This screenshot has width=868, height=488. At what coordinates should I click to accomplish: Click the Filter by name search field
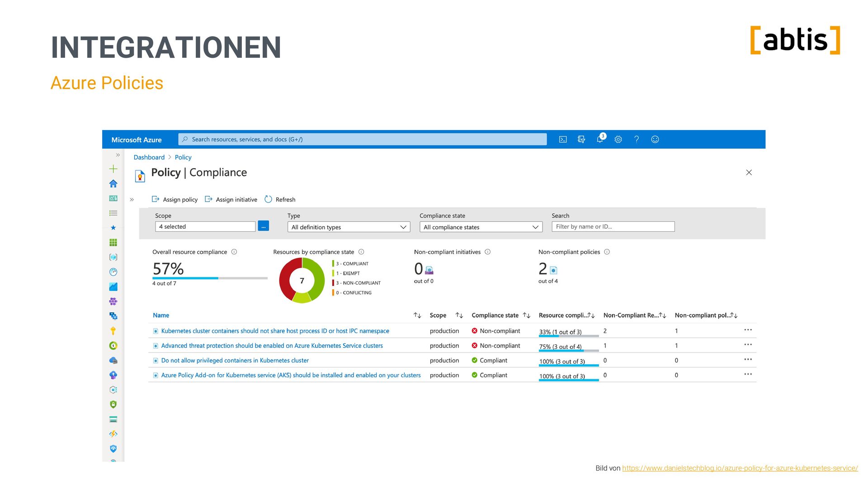613,227
